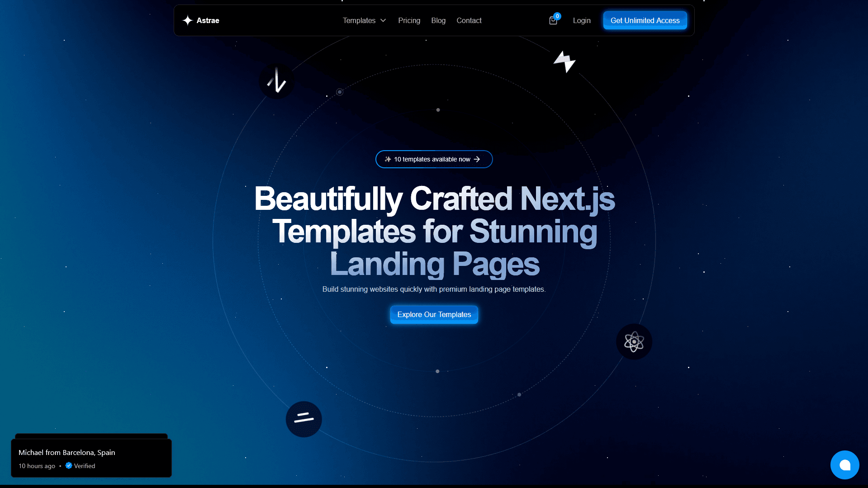This screenshot has width=868, height=488.
Task: Open the shopping cart icon
Action: tap(553, 20)
